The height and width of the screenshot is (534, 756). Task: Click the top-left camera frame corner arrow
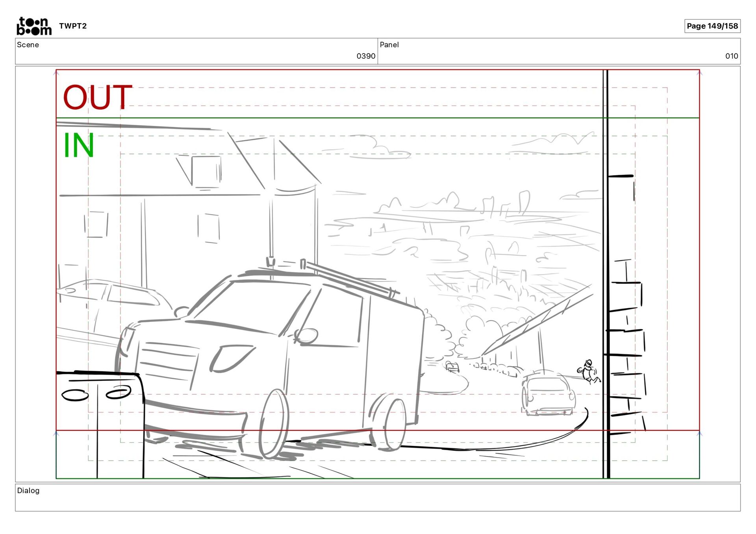56,73
